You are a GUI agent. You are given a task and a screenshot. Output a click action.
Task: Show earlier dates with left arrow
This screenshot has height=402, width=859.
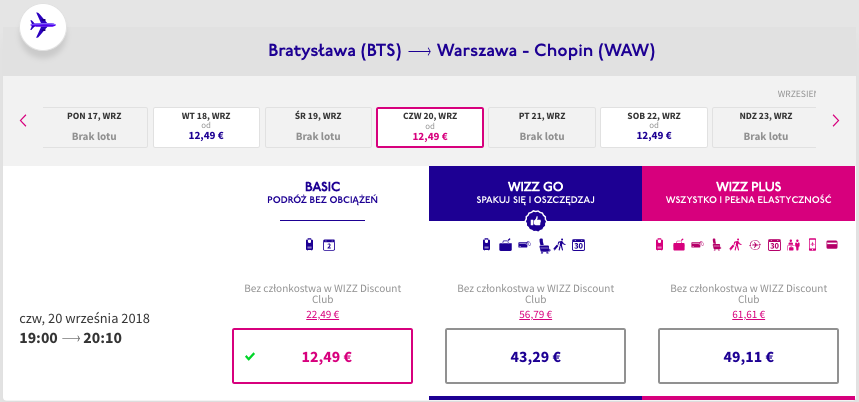[23, 120]
